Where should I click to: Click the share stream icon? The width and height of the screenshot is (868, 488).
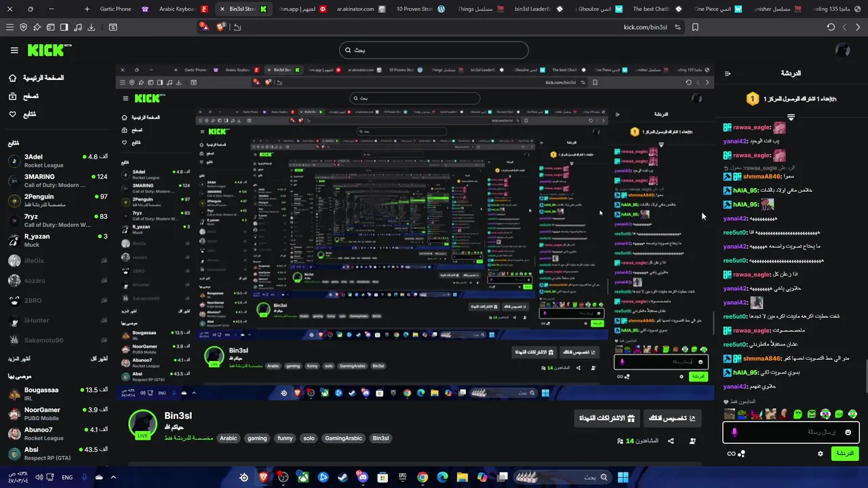671,441
